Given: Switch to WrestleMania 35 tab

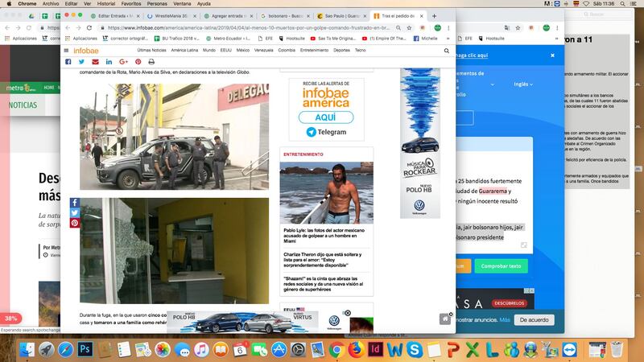Looking at the screenshot, I should pos(171,16).
